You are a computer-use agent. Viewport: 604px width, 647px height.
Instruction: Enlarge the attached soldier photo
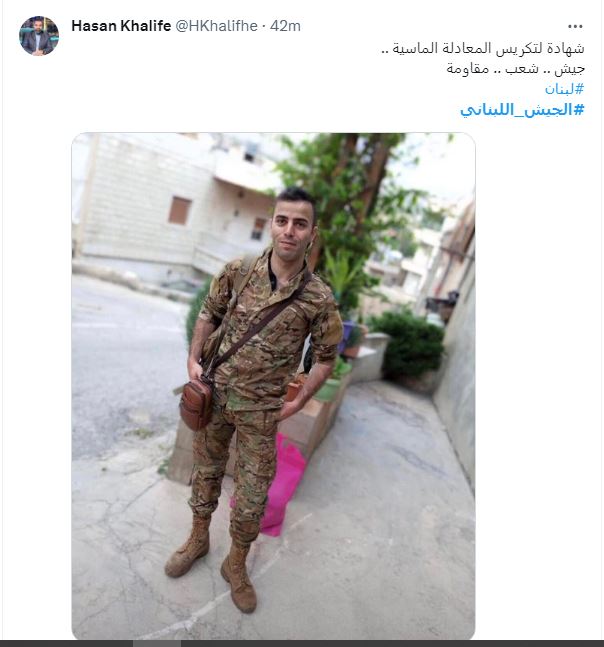coord(273,386)
